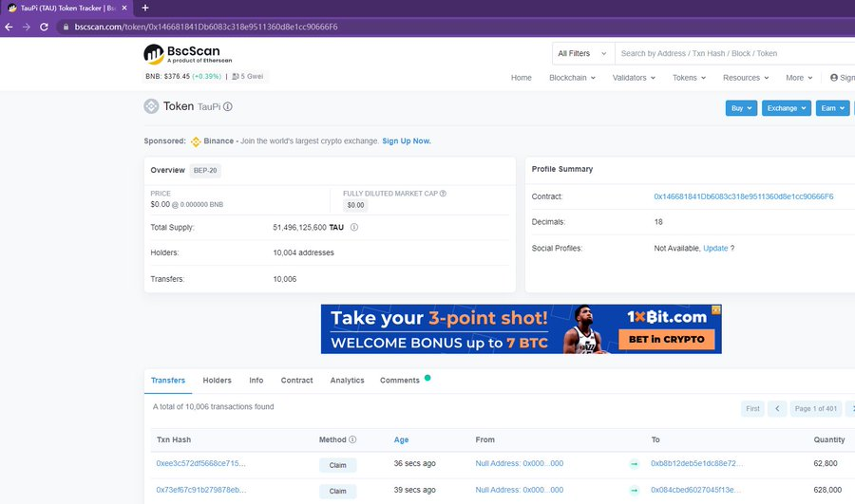Image resolution: width=855 pixels, height=504 pixels.
Task: Click the green arrow in the 628,000 row
Action: tap(635, 491)
